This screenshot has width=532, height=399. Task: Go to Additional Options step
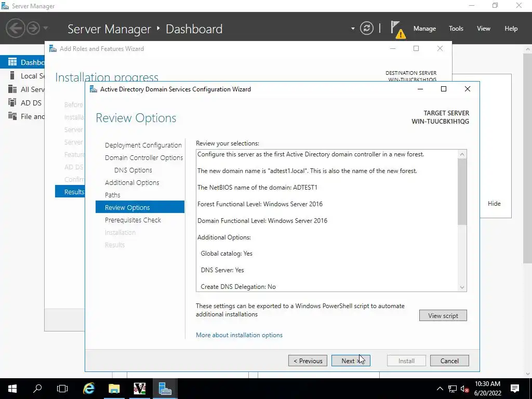pyautogui.click(x=132, y=182)
